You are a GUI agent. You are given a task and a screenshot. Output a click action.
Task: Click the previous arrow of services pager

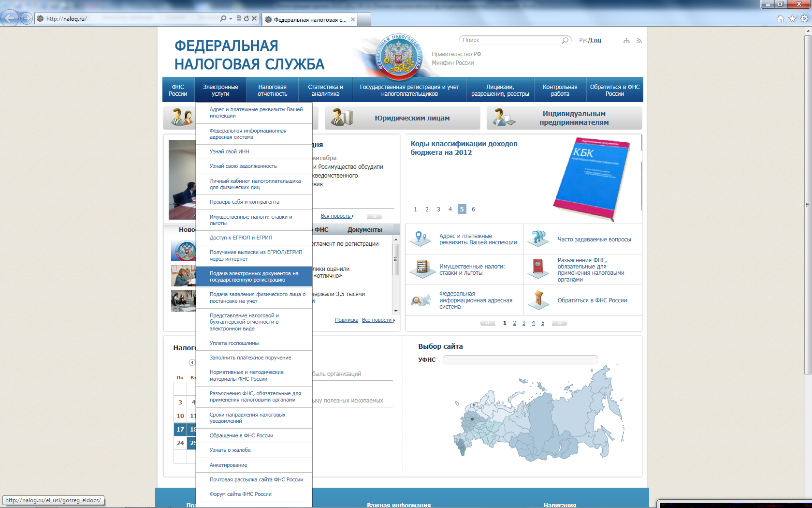point(488,323)
